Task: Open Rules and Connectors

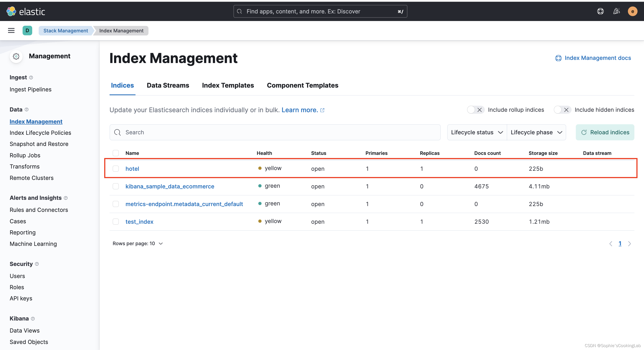Action: pos(39,210)
